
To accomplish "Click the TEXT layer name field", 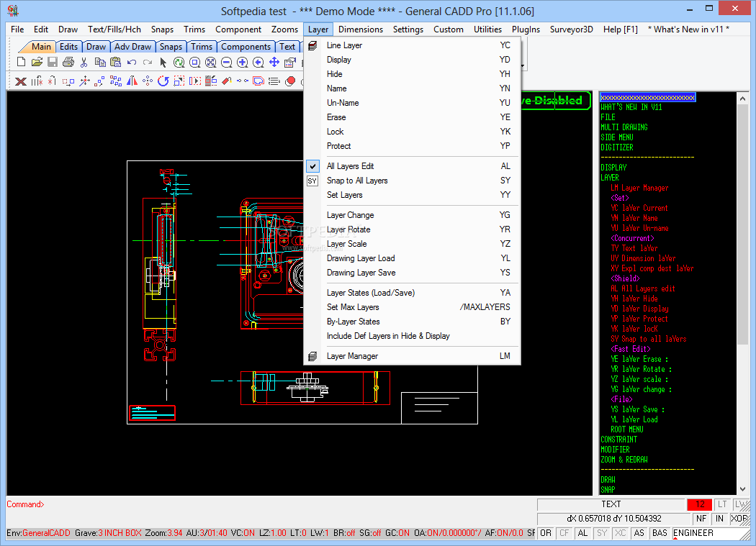I will [x=611, y=504].
